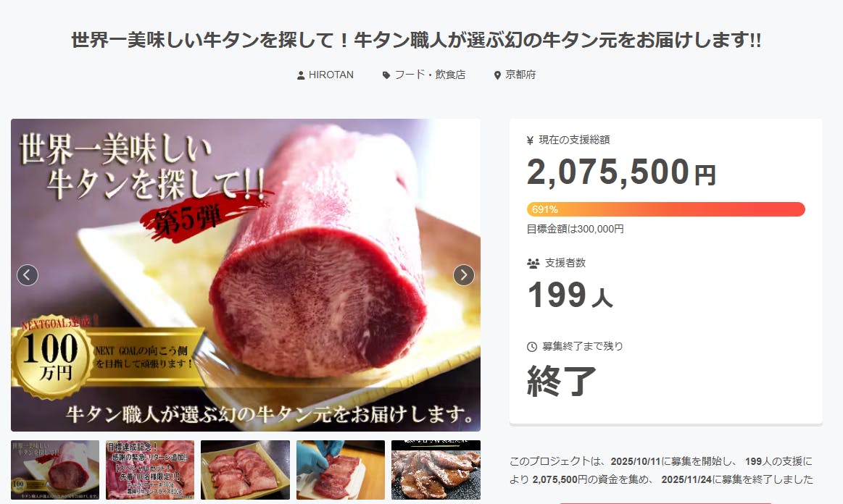Open the 京都府 location link
Image resolution: width=843 pixels, height=504 pixels.
pyautogui.click(x=520, y=75)
